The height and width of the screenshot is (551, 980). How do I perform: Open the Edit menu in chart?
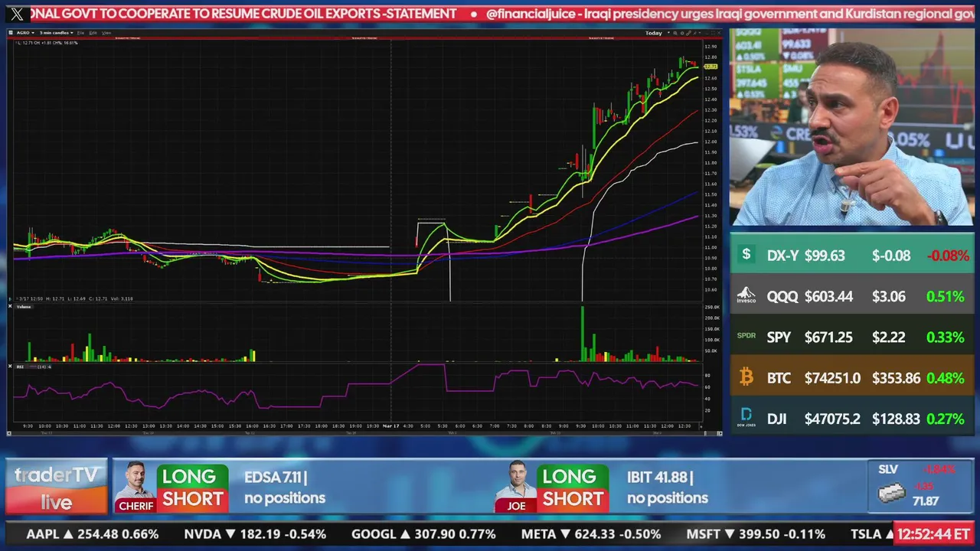[x=93, y=33]
